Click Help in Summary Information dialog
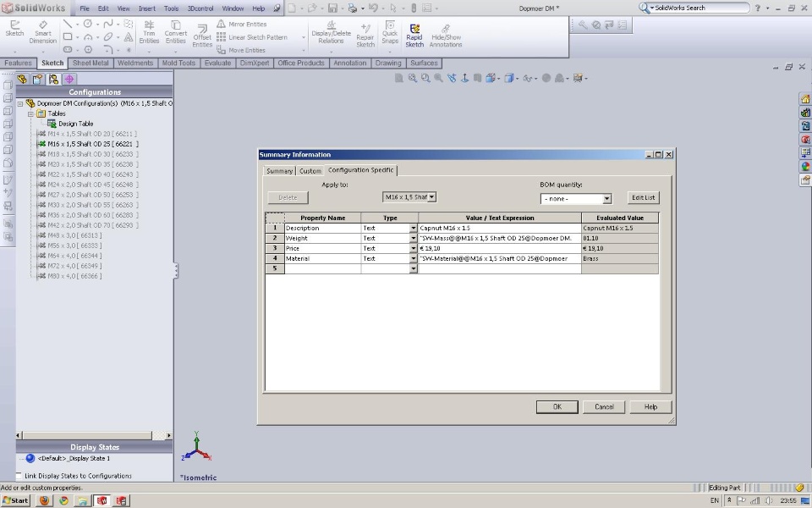The height and width of the screenshot is (508, 812). 651,407
